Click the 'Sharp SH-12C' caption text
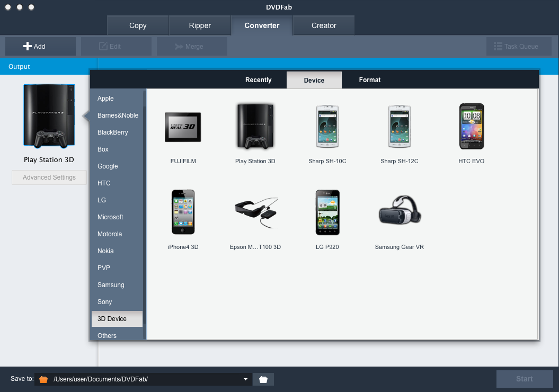 pos(400,161)
